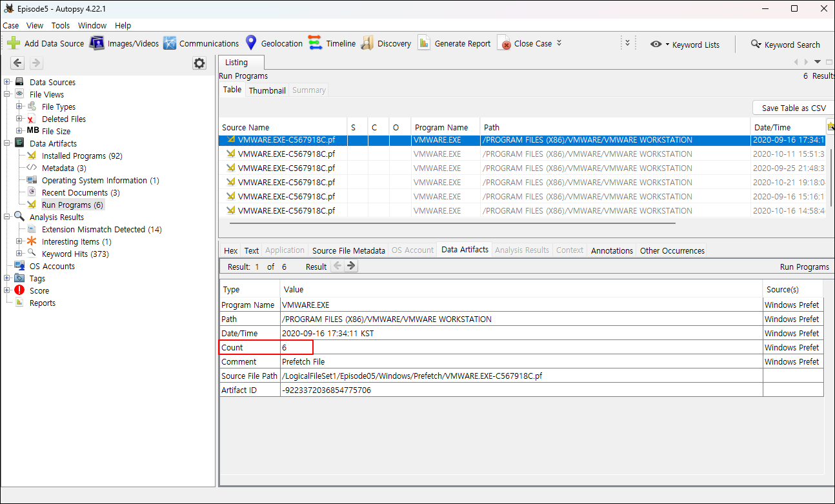Viewport: 835px width, 504px height.
Task: Click the results table vertical scrollbar
Action: (x=832, y=177)
